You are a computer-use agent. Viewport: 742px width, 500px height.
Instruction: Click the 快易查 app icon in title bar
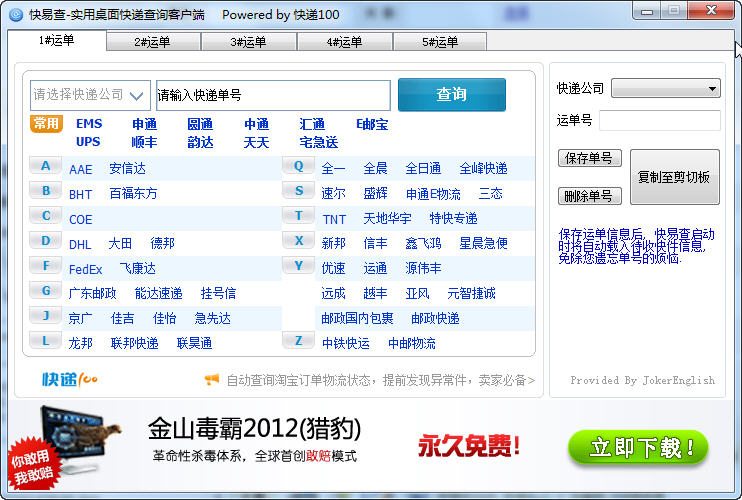pyautogui.click(x=16, y=15)
